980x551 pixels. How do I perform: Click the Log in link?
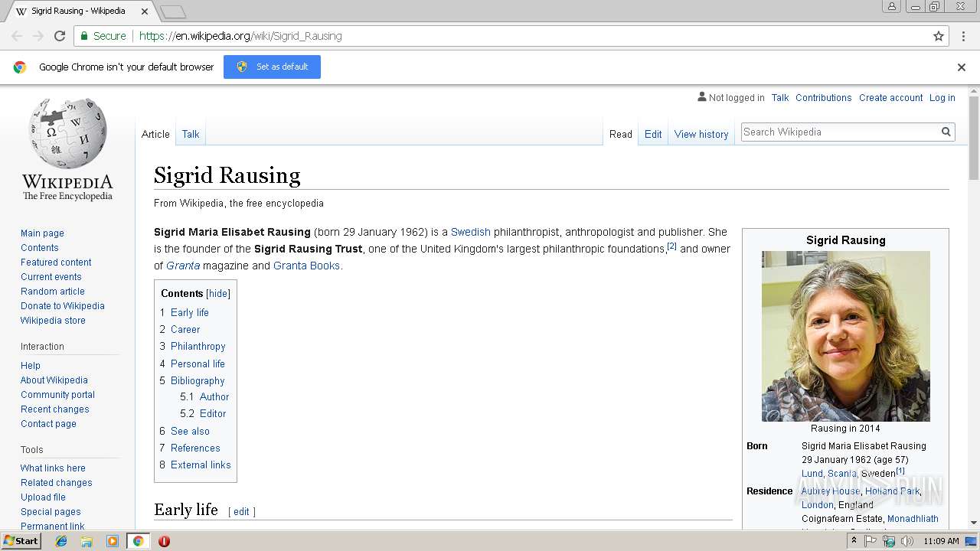[942, 98]
